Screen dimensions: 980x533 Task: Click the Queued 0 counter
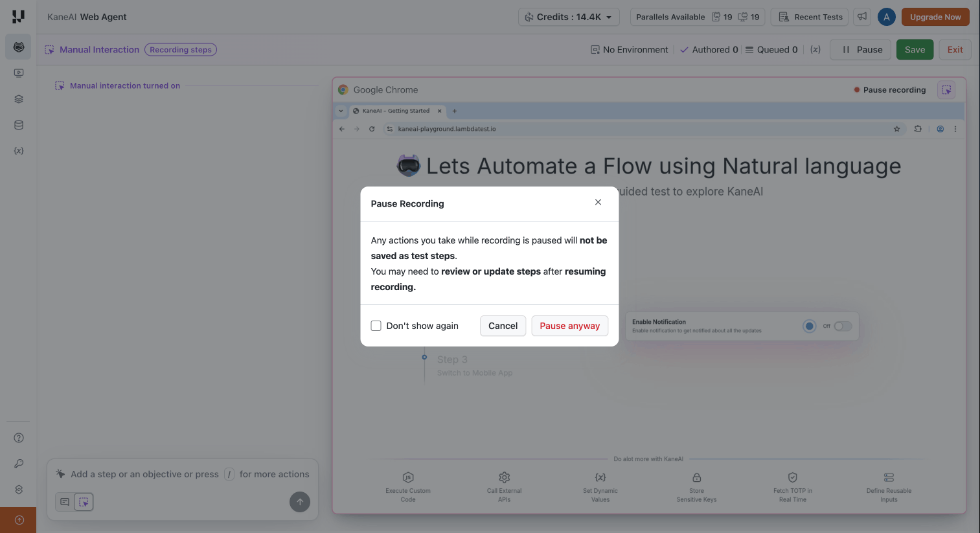(771, 50)
